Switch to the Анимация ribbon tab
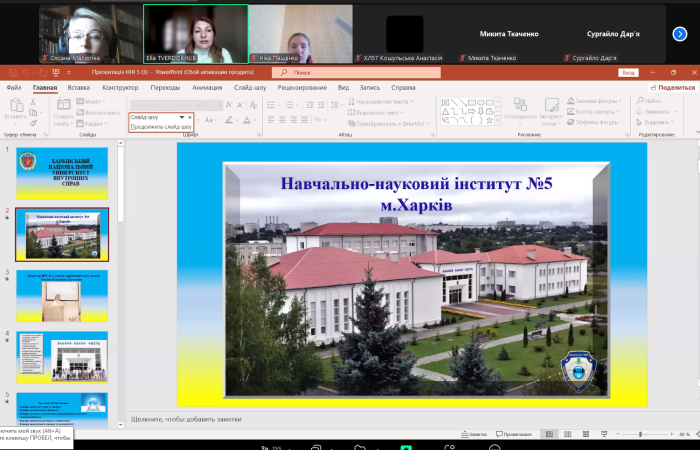Image resolution: width=700 pixels, height=450 pixels. pos(207,87)
